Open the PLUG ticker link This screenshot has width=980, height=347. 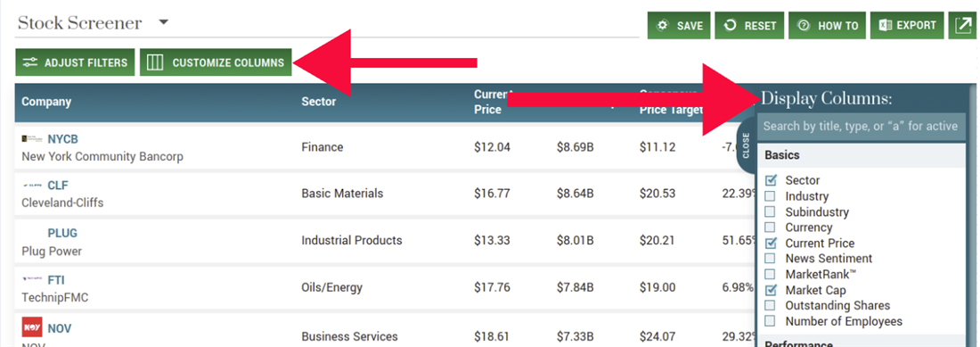coord(62,233)
